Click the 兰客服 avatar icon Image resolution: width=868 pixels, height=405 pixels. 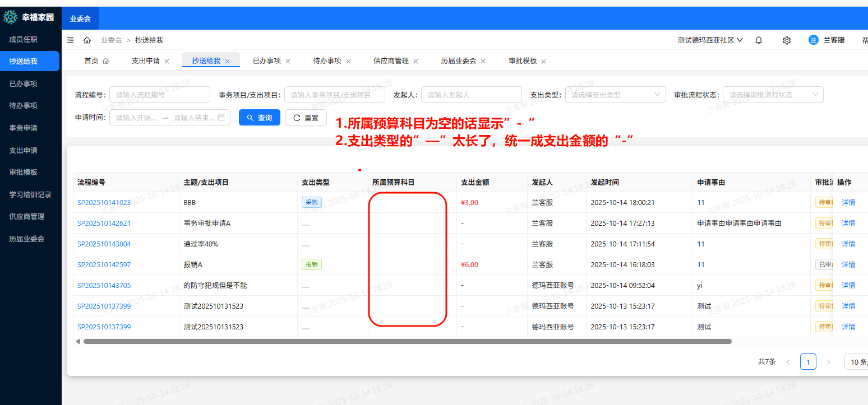click(x=813, y=40)
